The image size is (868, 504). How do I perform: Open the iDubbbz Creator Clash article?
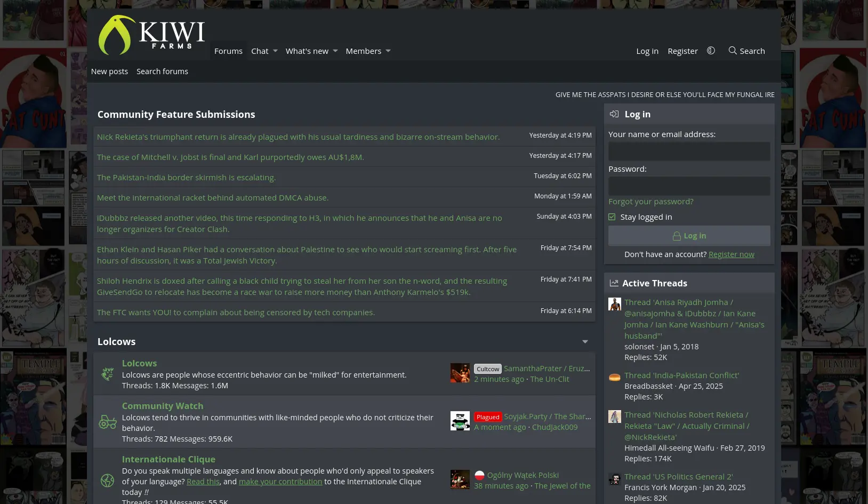[x=299, y=223]
